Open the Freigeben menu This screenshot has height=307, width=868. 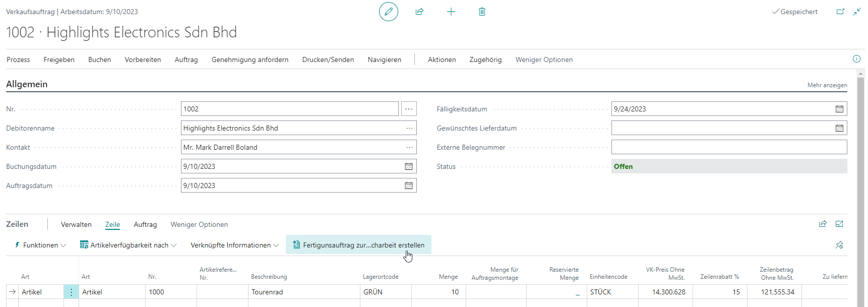(59, 59)
